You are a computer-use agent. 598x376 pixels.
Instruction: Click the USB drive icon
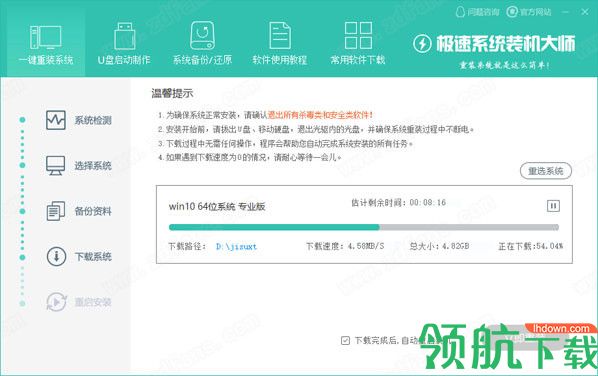(124, 36)
